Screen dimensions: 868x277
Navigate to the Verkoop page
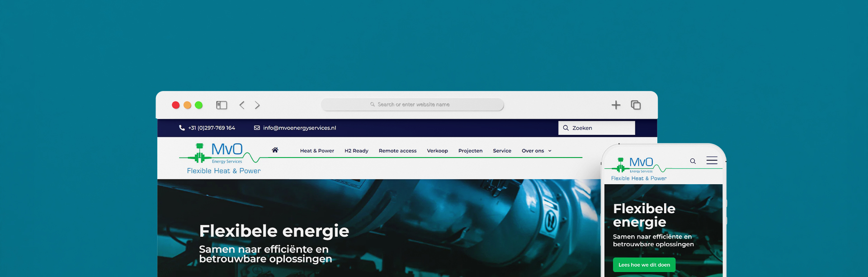pyautogui.click(x=437, y=151)
